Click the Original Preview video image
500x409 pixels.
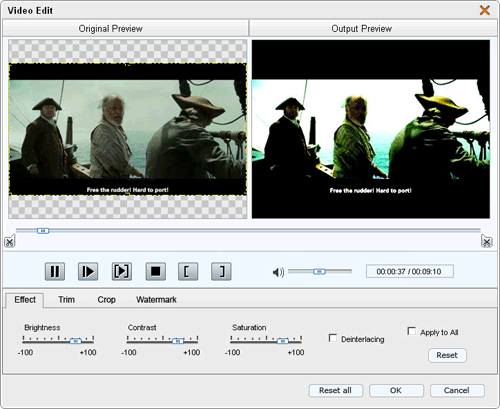click(x=128, y=129)
